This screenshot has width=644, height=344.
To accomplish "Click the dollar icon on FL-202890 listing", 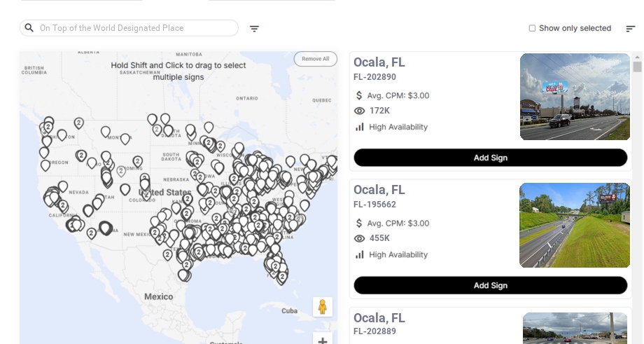I will pos(359,95).
